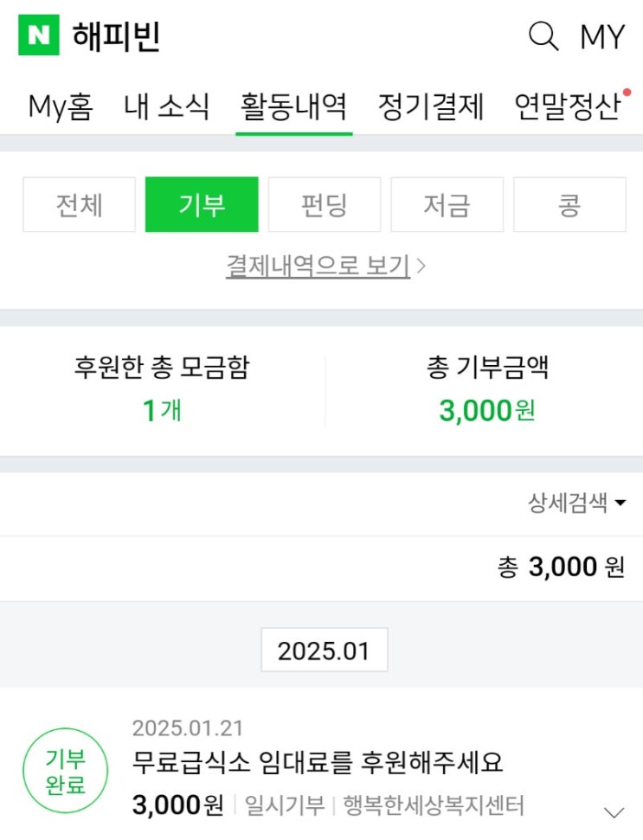Click the green Naver N logo

click(x=39, y=35)
